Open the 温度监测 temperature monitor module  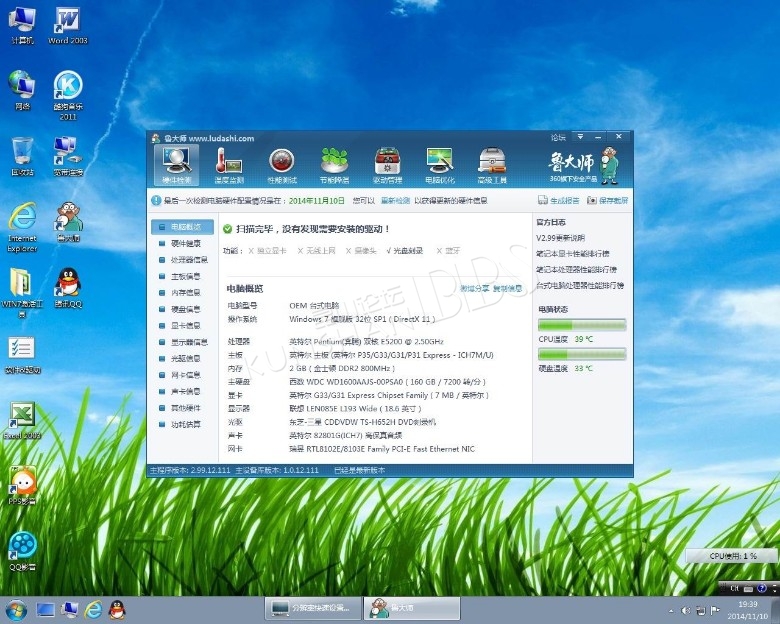[229, 166]
